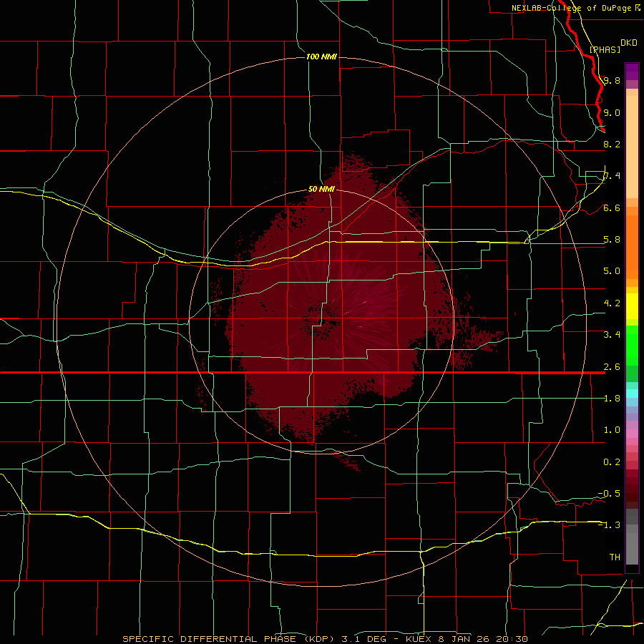Click the 50 NMI range ring label
This screenshot has height=644, width=644.
coord(321,190)
